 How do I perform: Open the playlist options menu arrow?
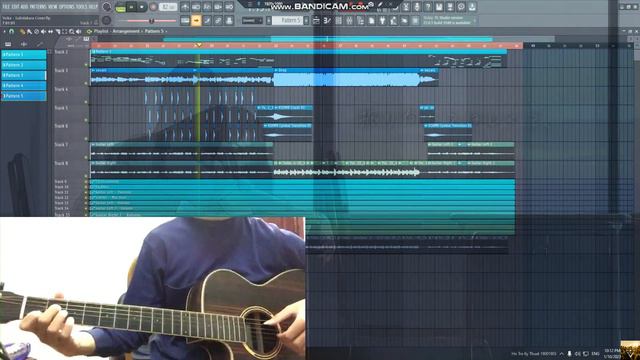(4, 31)
